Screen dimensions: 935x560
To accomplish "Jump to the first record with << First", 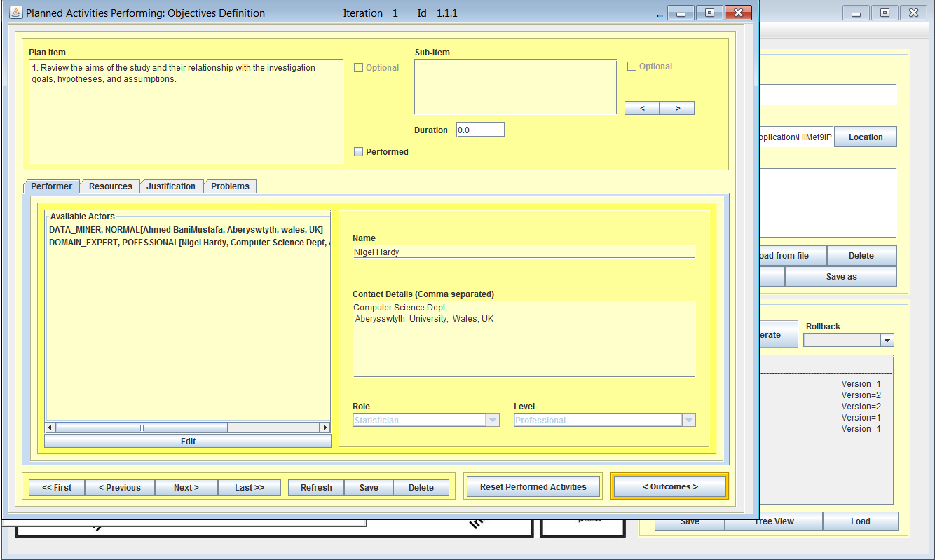I will 57,488.
